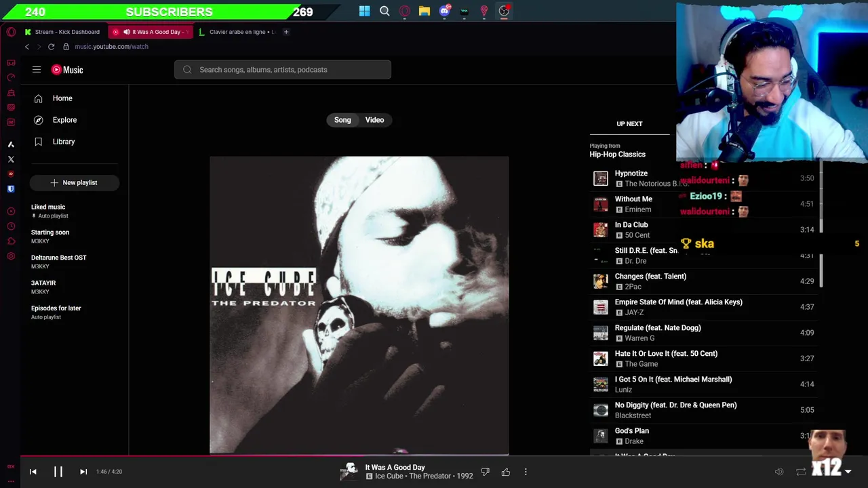868x488 pixels.
Task: Switch to It Was A Good Day tab
Action: (x=151, y=32)
